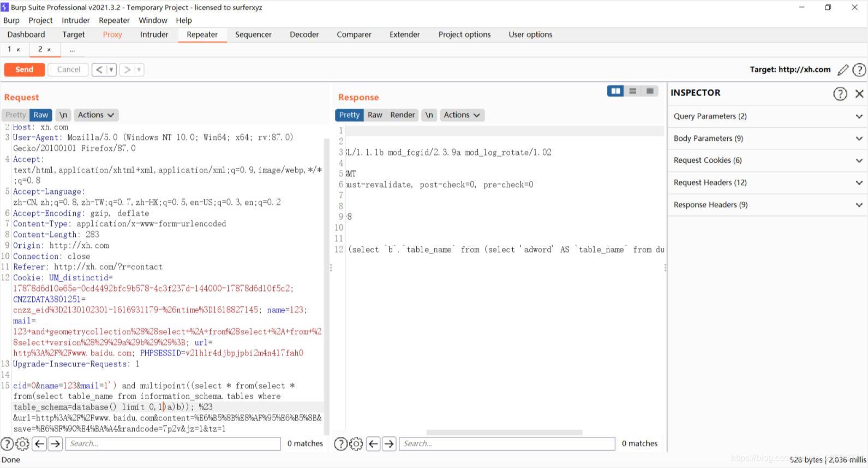The image size is (868, 468).
Task: Switch to the Intruder tool tab
Action: click(x=154, y=34)
